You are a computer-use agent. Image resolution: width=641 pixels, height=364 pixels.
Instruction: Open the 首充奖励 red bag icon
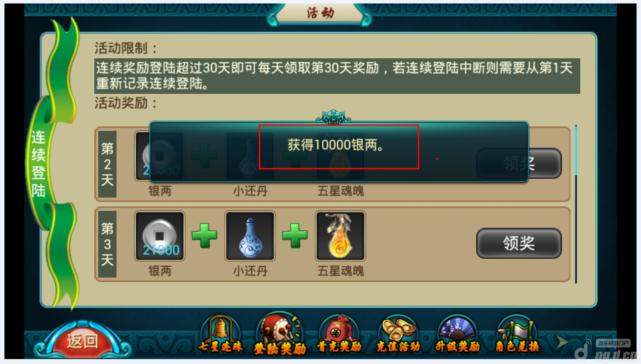tap(339, 334)
